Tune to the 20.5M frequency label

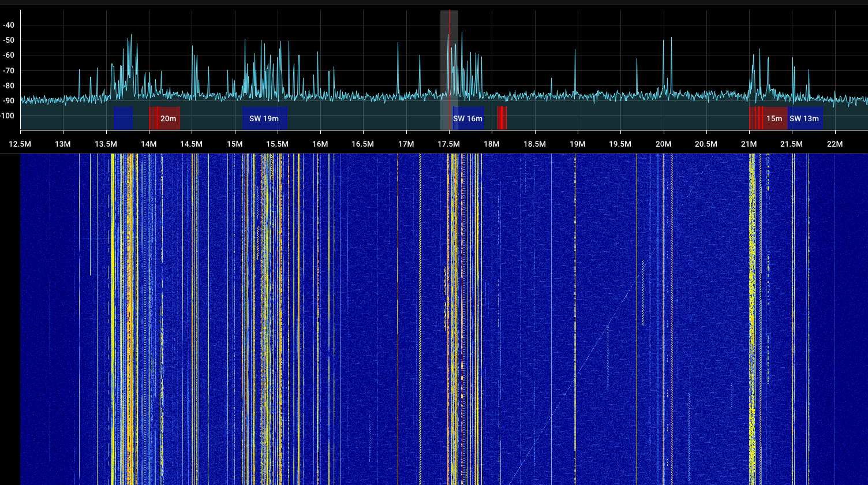(x=706, y=144)
